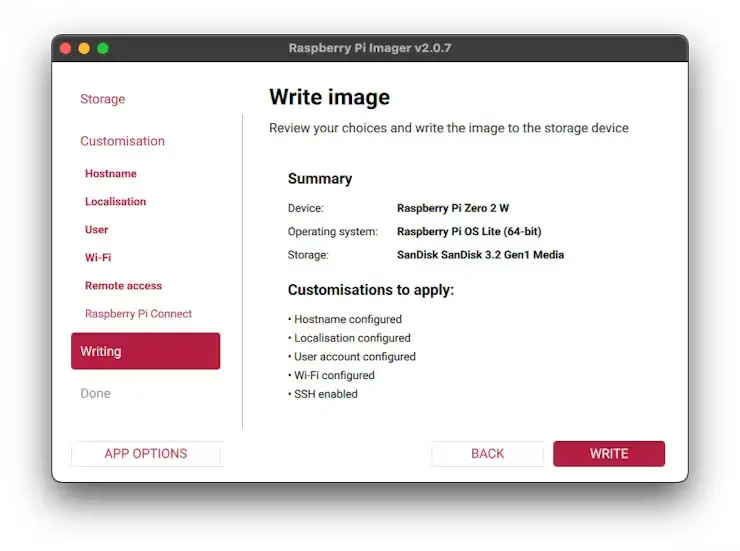Click SSH enabled entry
The height and width of the screenshot is (551, 740).
(x=323, y=394)
